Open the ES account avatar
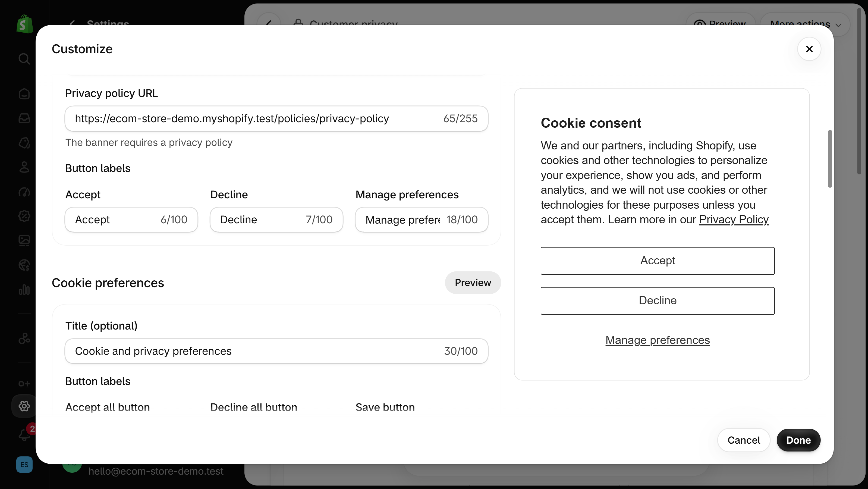This screenshot has height=489, width=868. pos(24,465)
